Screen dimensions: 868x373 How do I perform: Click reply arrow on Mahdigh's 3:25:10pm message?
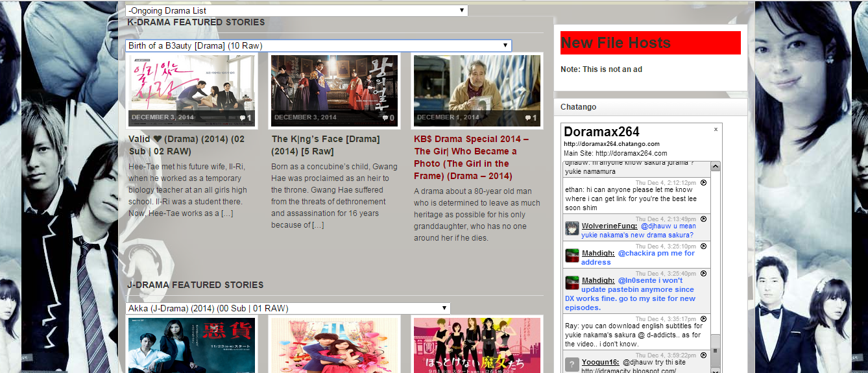[703, 246]
